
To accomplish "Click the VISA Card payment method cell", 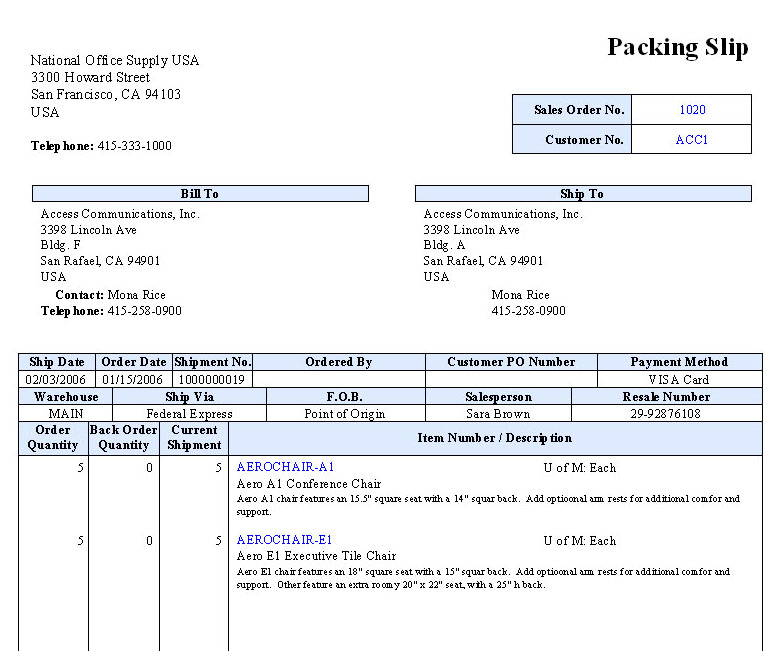I will 679,380.
